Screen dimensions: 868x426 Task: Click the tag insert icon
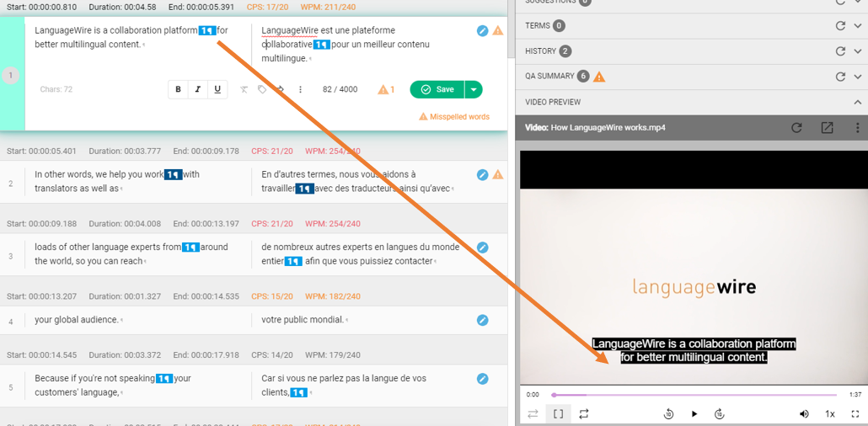(262, 89)
